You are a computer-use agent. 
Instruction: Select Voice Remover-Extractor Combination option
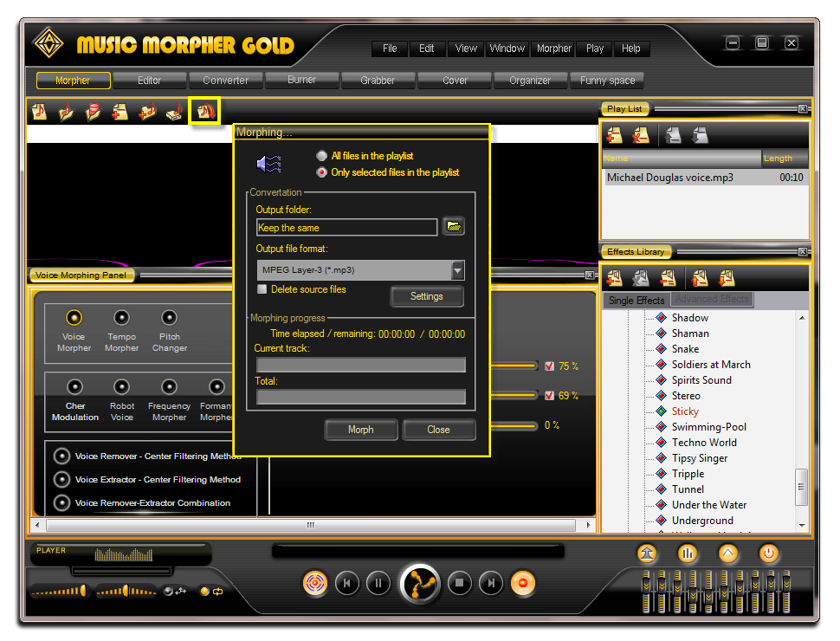pos(61,502)
